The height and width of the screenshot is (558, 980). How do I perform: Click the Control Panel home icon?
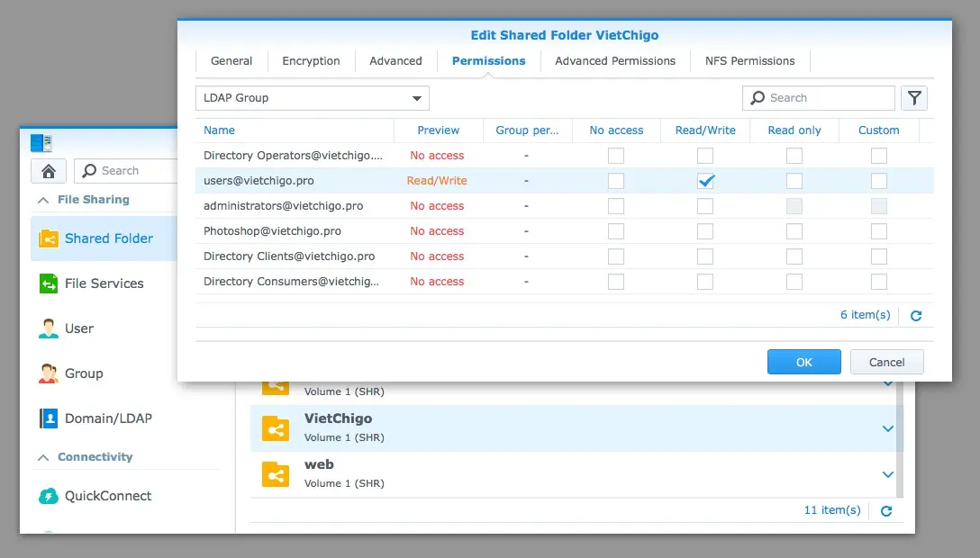click(48, 170)
